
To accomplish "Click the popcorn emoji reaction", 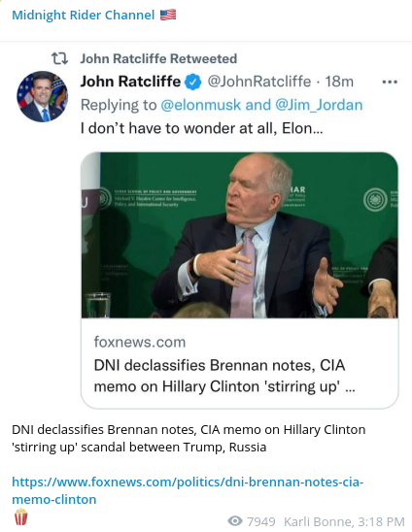I will tap(20, 516).
